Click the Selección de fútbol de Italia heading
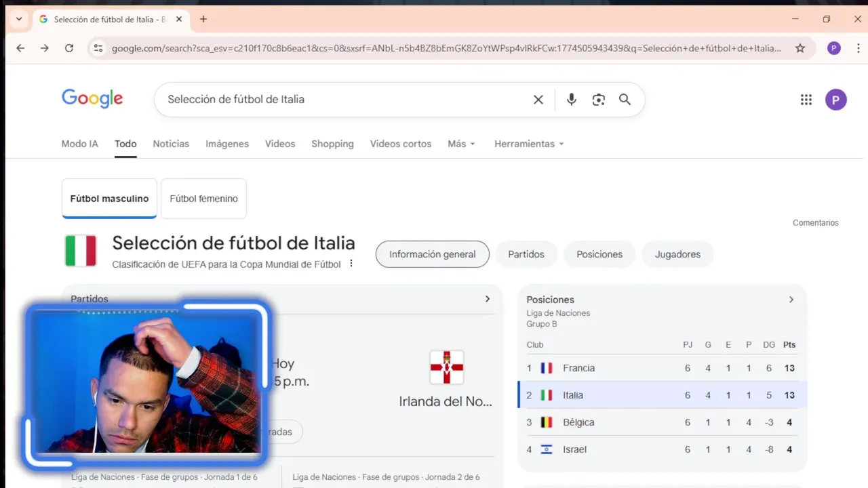Viewport: 868px width, 488px height. (x=233, y=243)
